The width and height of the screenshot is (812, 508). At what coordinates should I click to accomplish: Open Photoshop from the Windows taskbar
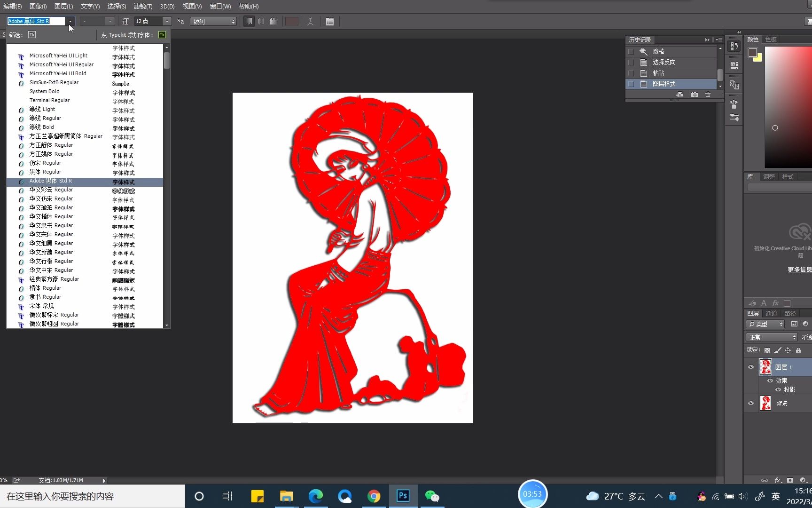pos(403,496)
